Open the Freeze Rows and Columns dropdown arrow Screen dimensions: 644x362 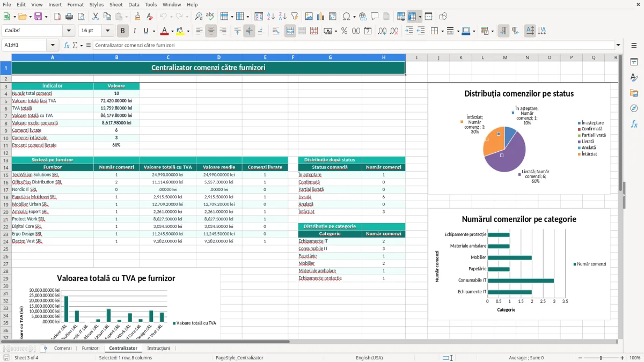(x=420, y=17)
